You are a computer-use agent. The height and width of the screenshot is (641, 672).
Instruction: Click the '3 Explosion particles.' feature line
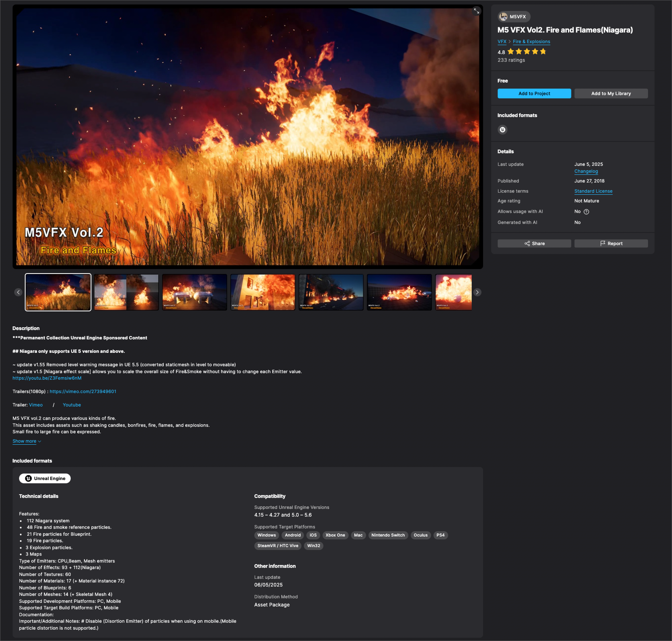49,547
